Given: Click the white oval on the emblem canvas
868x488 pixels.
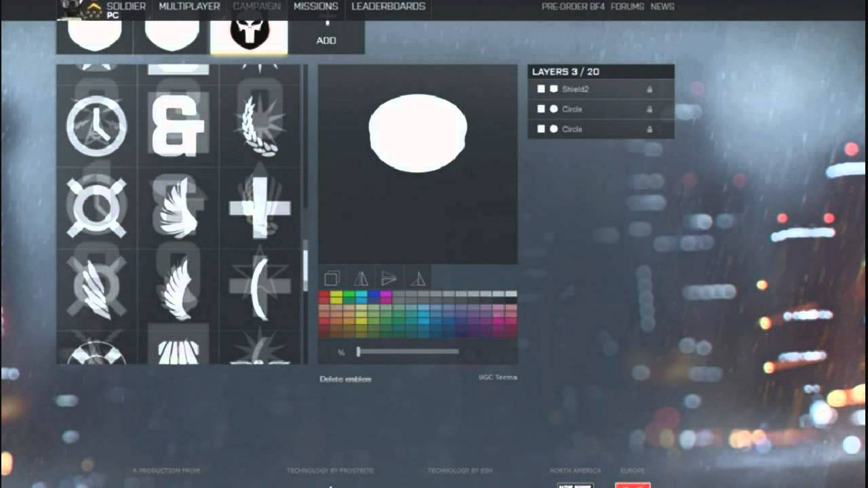Looking at the screenshot, I should [x=418, y=133].
